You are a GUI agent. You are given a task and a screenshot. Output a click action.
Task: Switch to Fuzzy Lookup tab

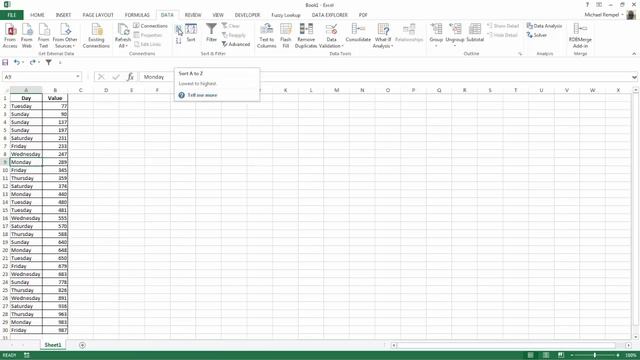[x=286, y=15]
